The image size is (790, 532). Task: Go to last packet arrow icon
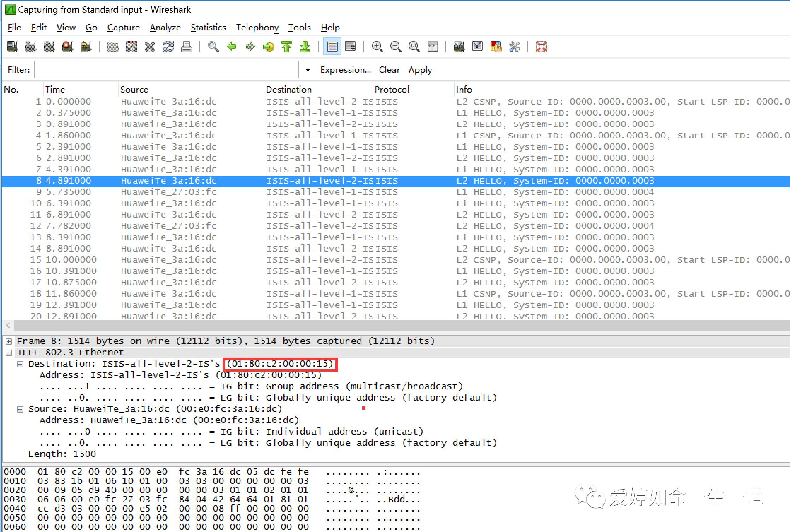click(x=305, y=47)
